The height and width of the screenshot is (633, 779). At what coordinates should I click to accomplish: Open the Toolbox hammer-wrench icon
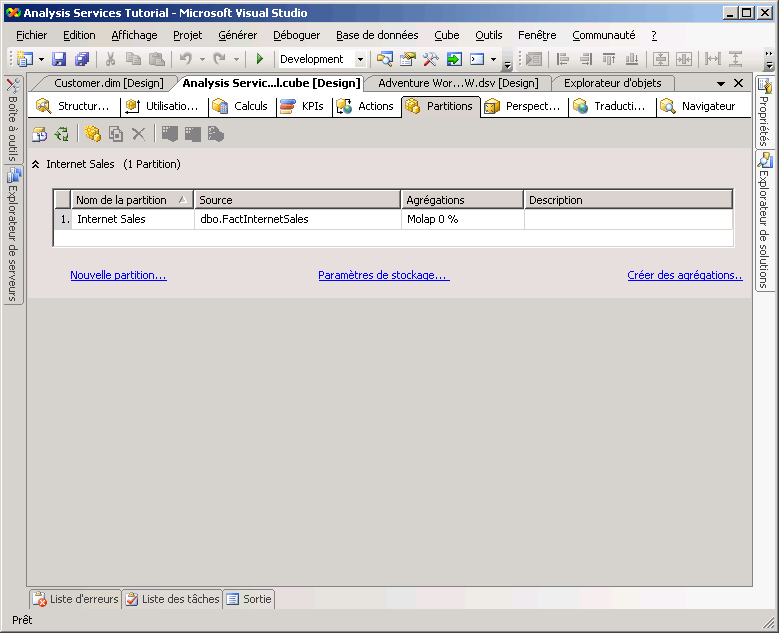coord(431,59)
